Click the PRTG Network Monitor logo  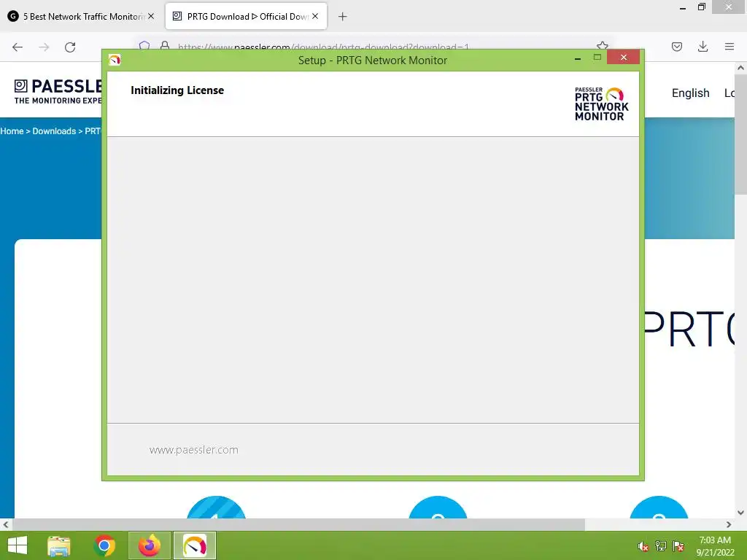(x=601, y=104)
